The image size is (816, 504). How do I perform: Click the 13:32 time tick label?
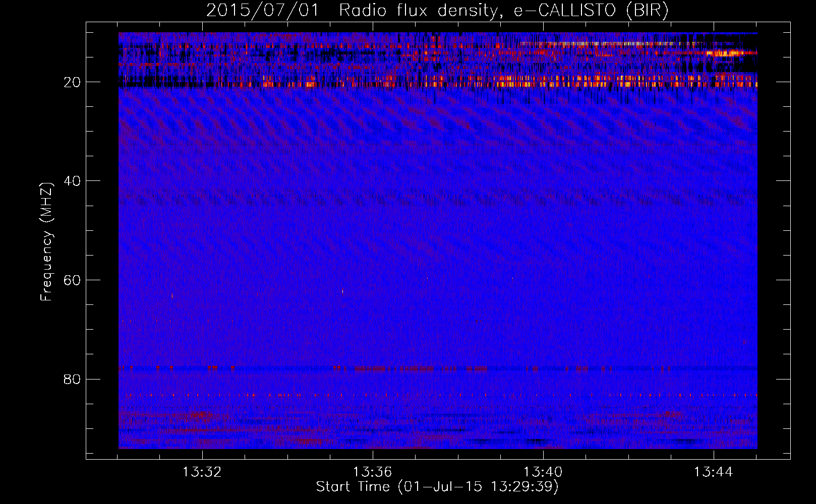tap(202, 472)
